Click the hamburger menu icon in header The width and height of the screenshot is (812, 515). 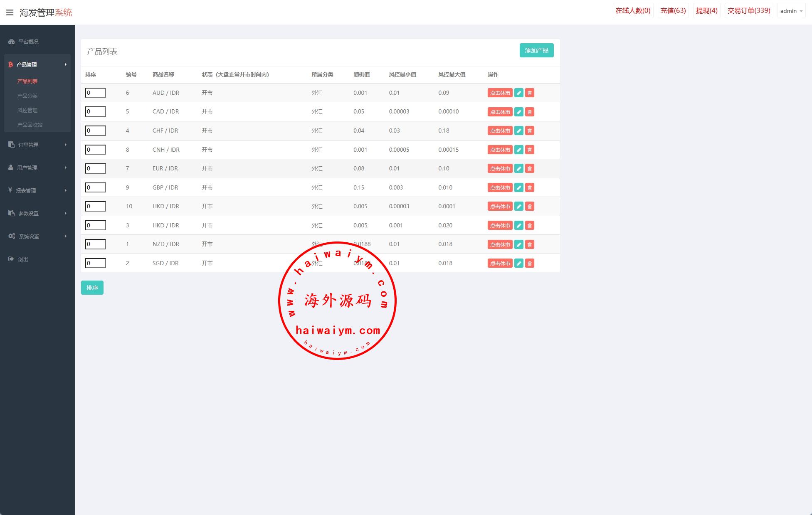(x=10, y=12)
